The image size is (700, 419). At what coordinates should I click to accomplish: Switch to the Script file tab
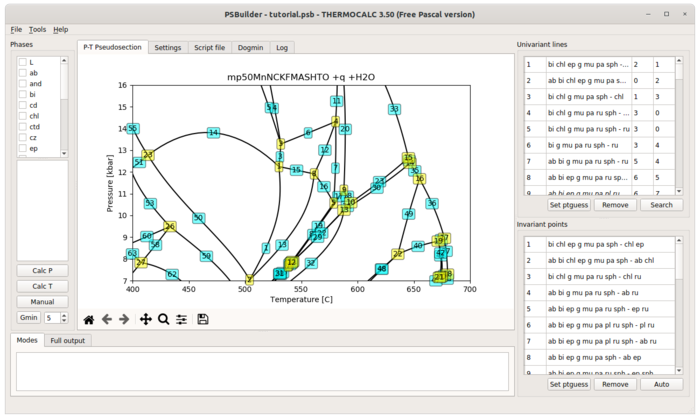(209, 48)
